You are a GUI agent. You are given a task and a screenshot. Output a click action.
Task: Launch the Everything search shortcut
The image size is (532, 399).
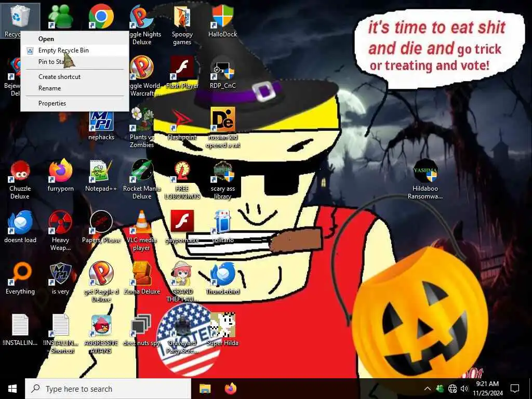20,278
